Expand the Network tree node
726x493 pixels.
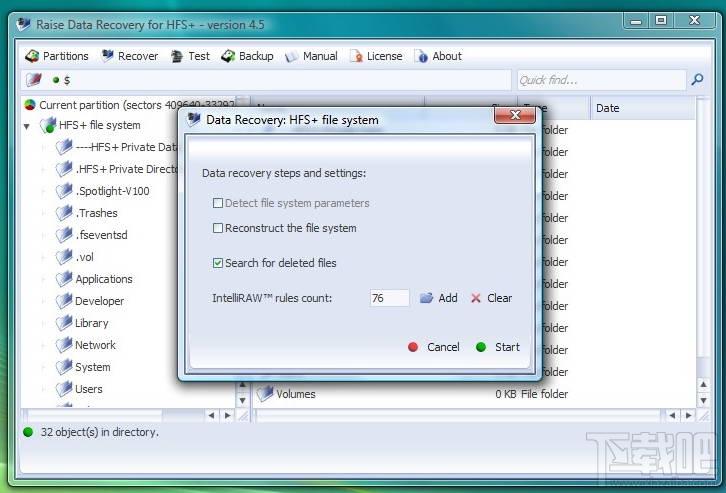[44, 345]
